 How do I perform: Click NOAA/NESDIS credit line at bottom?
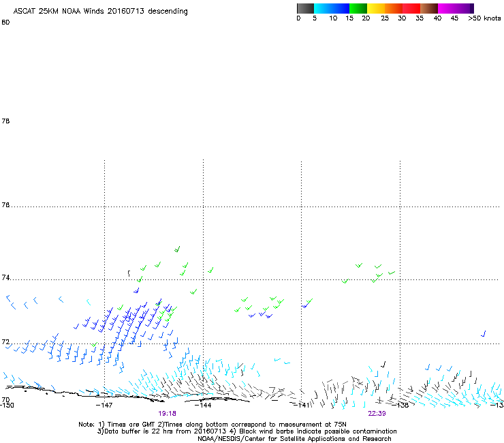pos(294,439)
